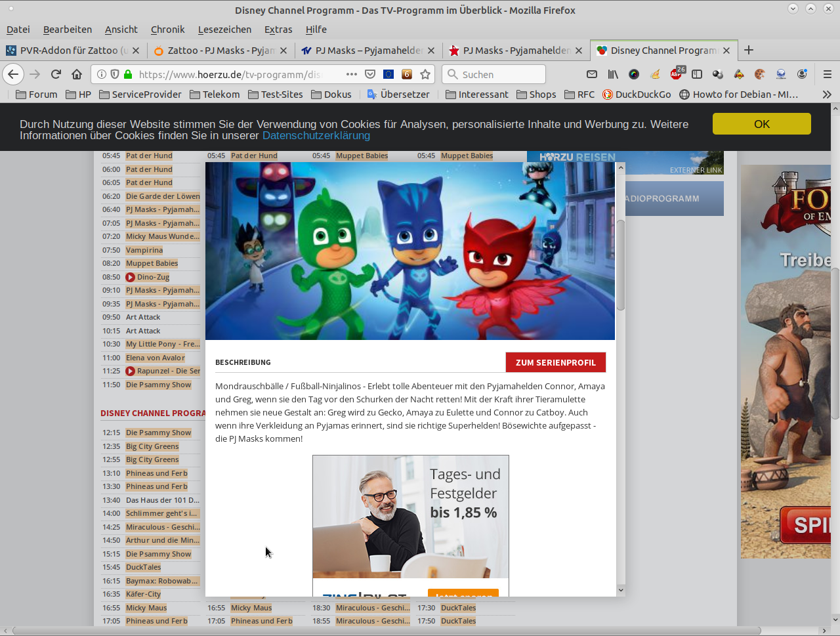Open the Datenschutzerklärung link
840x636 pixels.
[x=316, y=135]
